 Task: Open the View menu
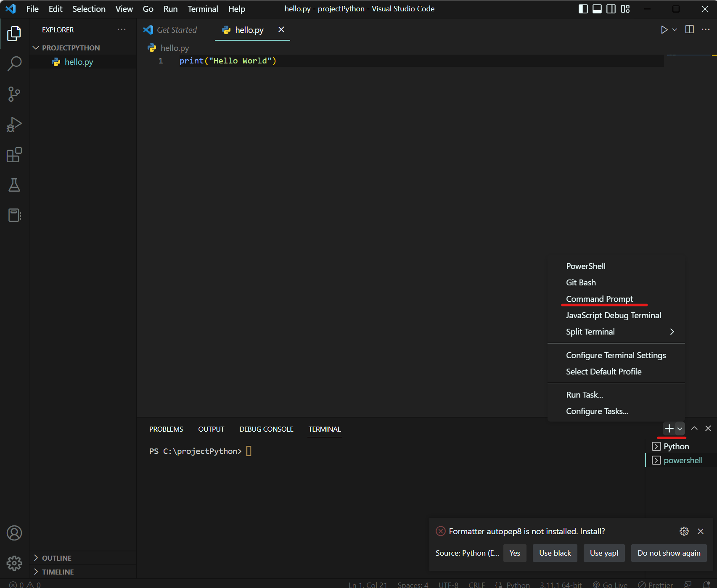(x=124, y=9)
